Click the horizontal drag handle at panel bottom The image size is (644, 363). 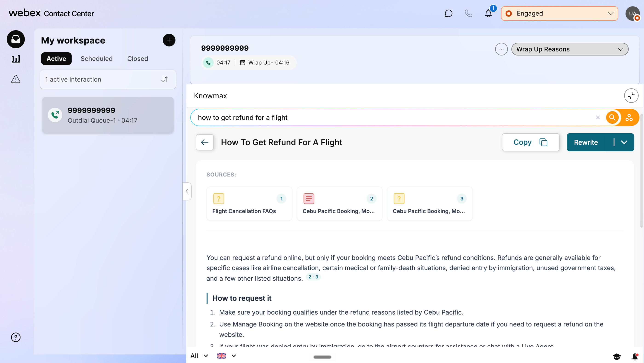point(322,357)
